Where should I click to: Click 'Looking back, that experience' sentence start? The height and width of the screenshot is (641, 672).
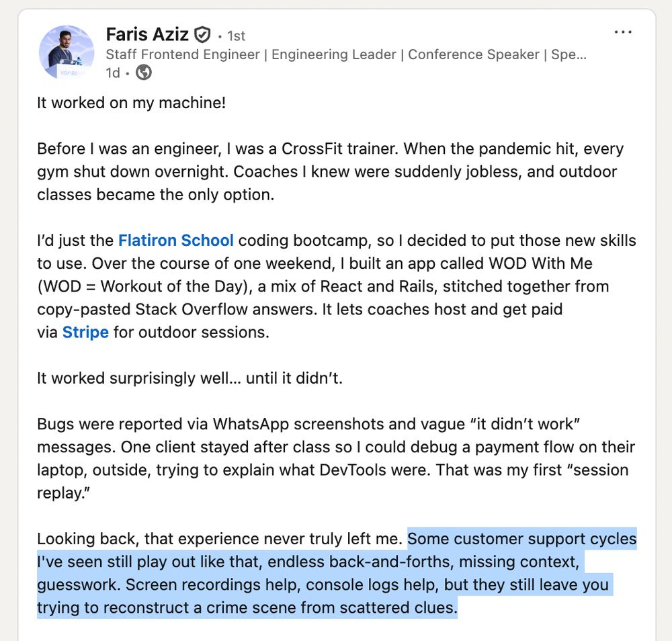pos(156,539)
